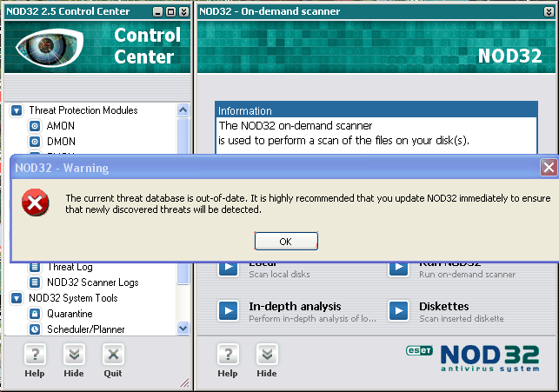Select the AMON tree entry
559x392 pixels.
pyautogui.click(x=61, y=126)
